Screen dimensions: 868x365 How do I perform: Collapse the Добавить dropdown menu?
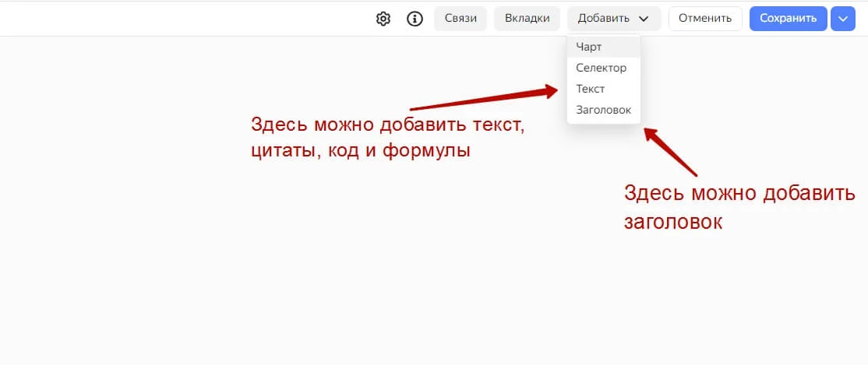pos(614,18)
